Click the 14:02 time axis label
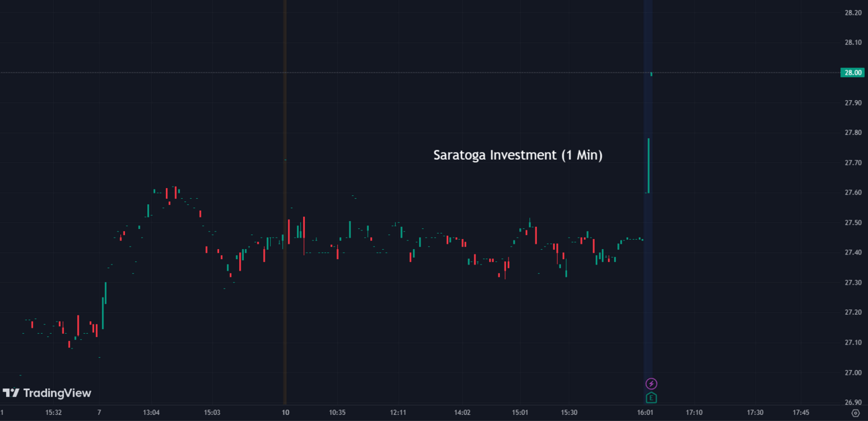Viewport: 868px width, 421px height. 462,412
